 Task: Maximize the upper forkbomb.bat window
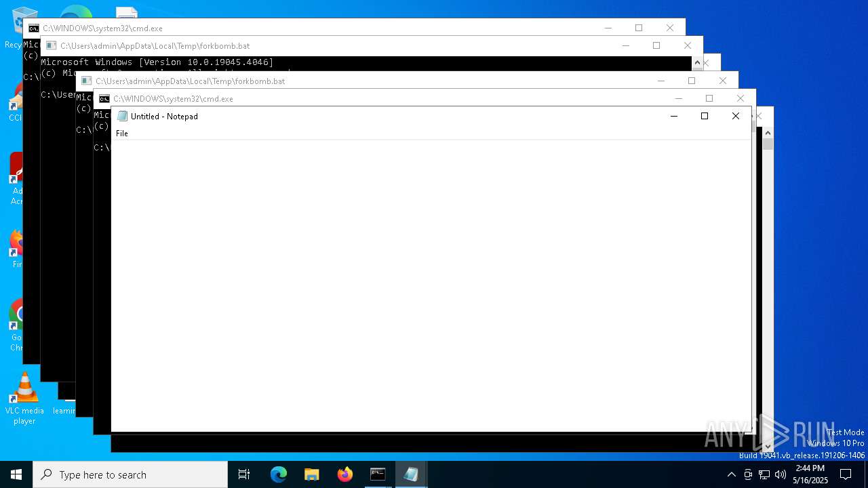656,45
